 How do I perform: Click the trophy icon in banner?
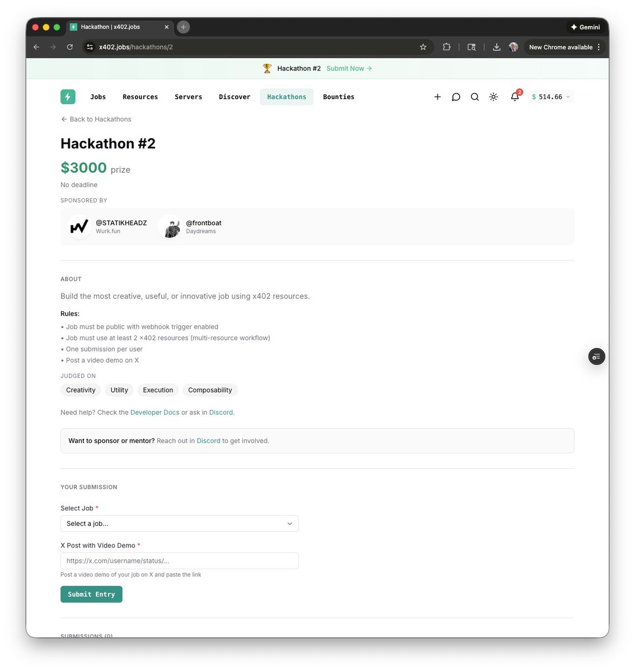tap(267, 68)
